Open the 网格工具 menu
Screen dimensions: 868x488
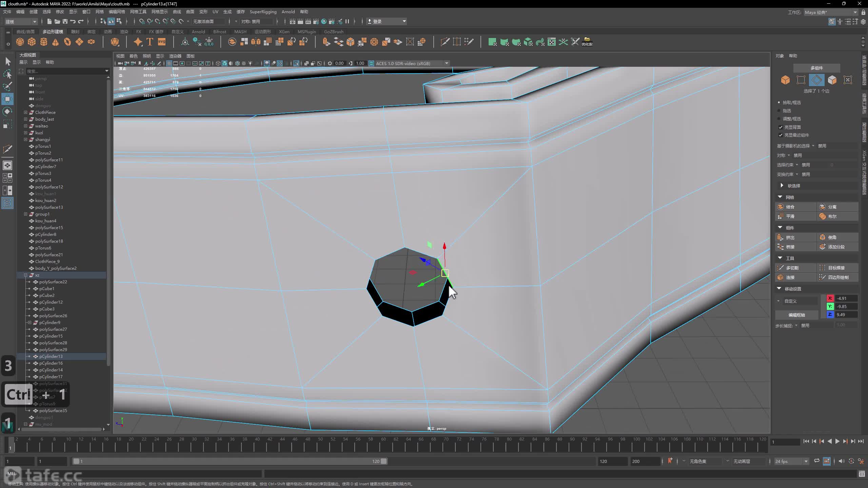[x=138, y=12]
